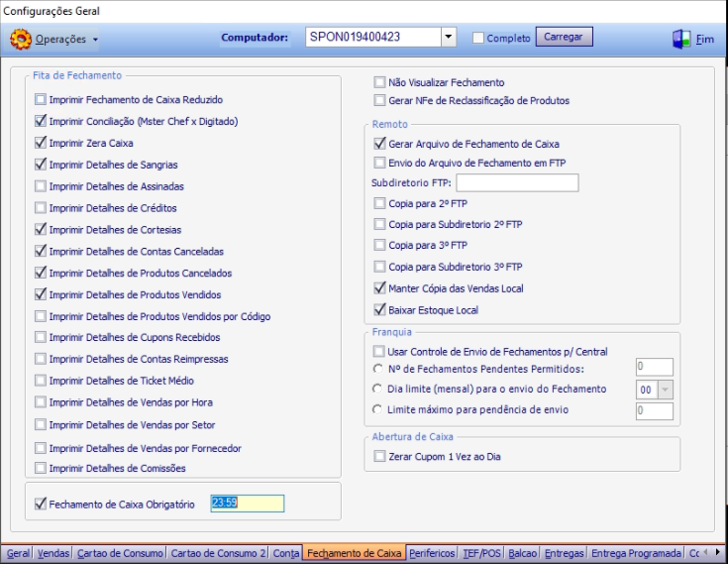Enable Envio do Arquivo de Fechamento em FTP
728x564 pixels.
click(379, 163)
